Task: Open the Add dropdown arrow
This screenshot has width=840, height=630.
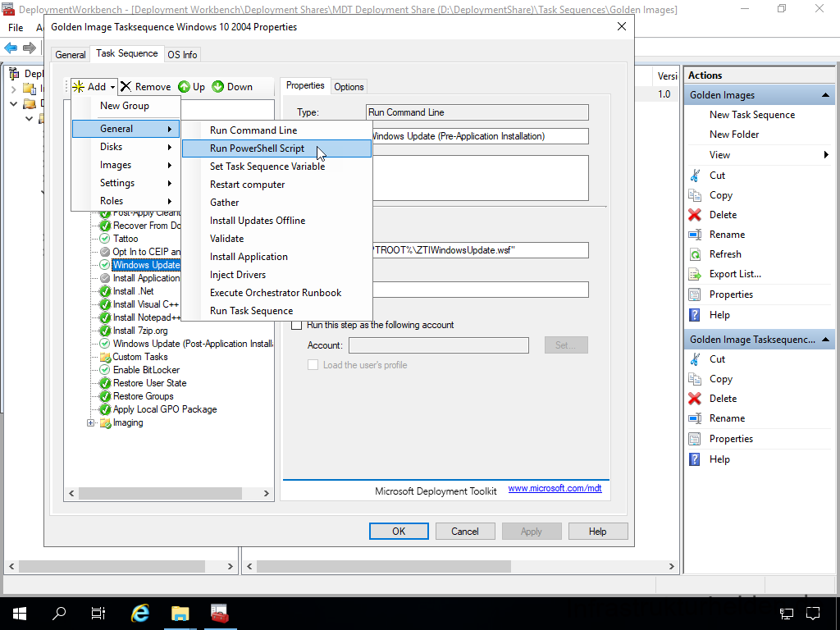Action: (112, 87)
